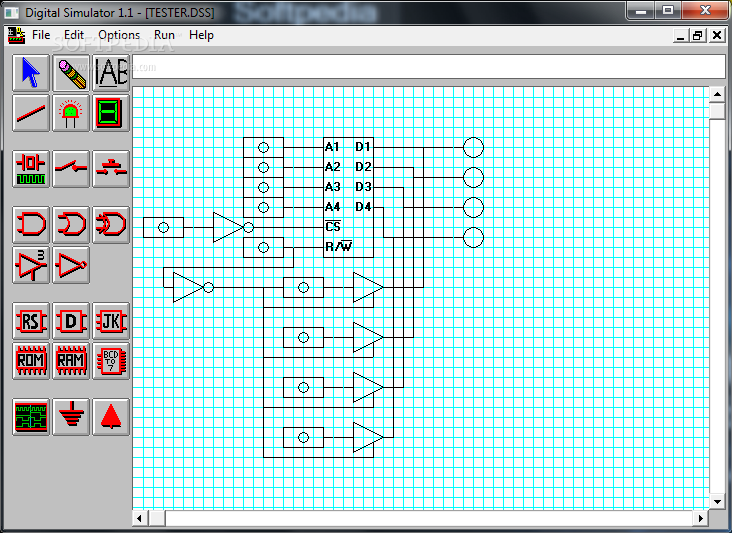The image size is (732, 533).
Task: Pick the BCD to 7 decoder chip
Action: [x=111, y=361]
